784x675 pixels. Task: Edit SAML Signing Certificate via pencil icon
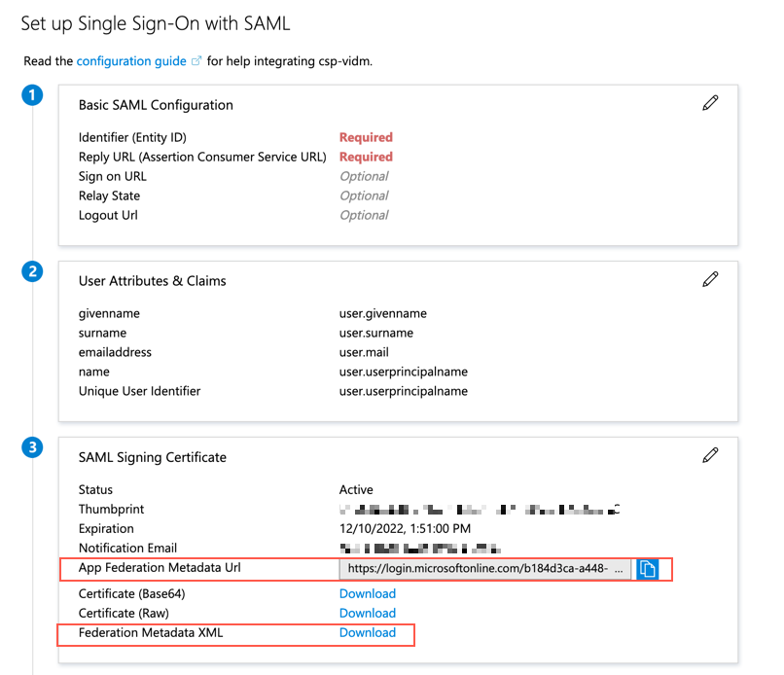710,455
